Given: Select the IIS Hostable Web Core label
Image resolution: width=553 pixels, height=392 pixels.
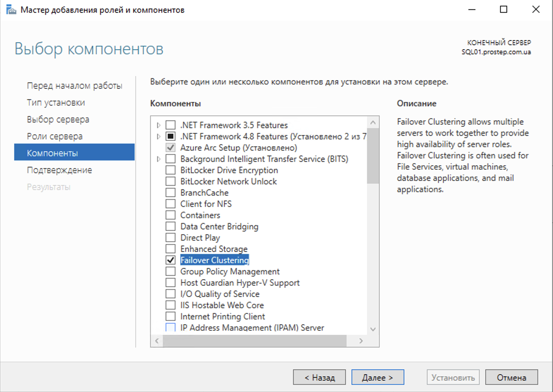Looking at the screenshot, I should pos(222,305).
